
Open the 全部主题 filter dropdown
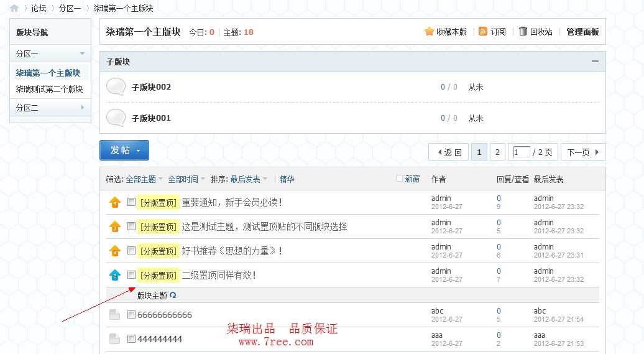(144, 179)
